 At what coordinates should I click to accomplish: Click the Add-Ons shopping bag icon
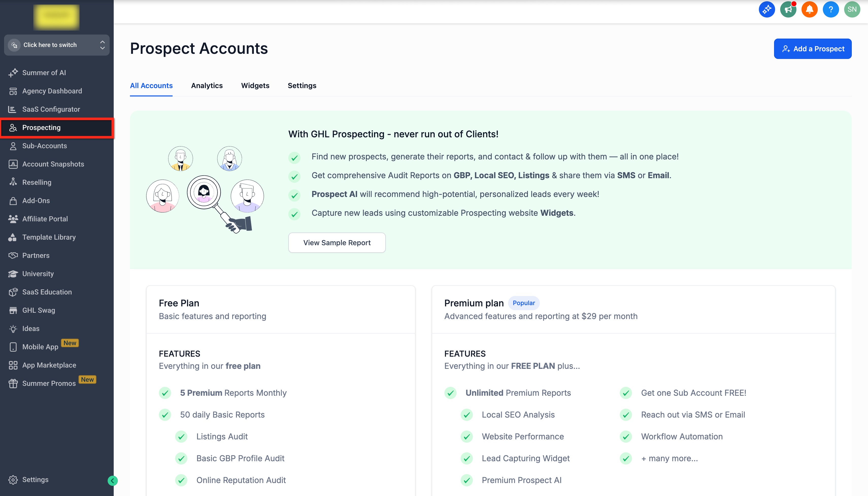pyautogui.click(x=13, y=201)
